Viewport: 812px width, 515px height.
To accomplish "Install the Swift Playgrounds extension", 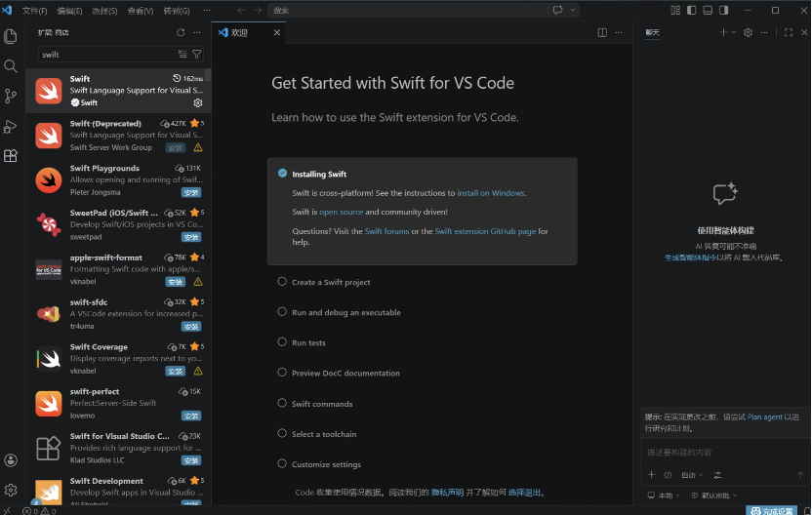I will tap(191, 192).
